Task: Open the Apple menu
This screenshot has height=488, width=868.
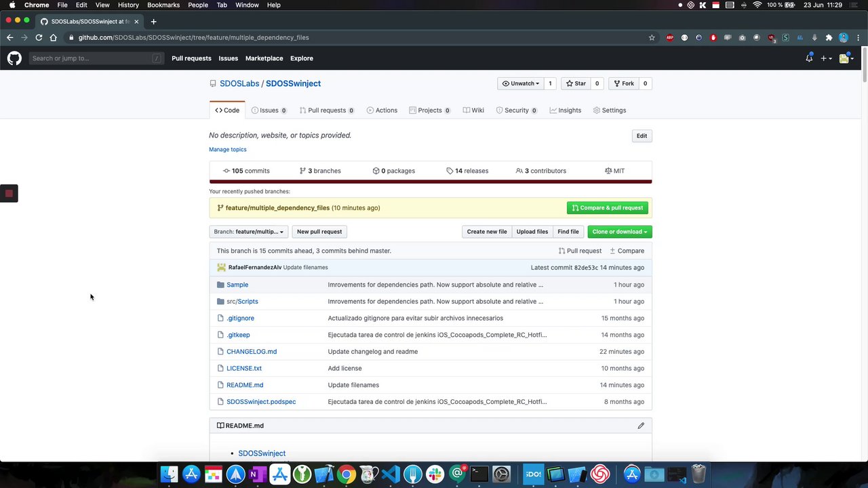Action: (x=12, y=5)
